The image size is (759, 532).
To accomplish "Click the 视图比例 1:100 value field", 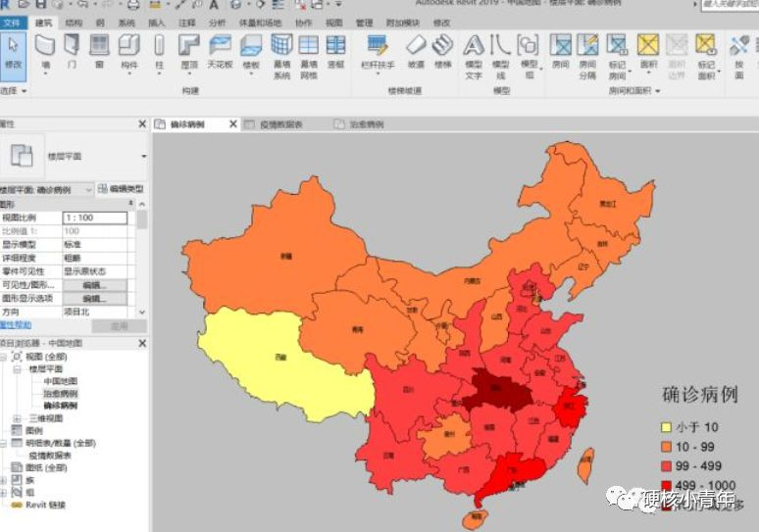I will coord(95,218).
